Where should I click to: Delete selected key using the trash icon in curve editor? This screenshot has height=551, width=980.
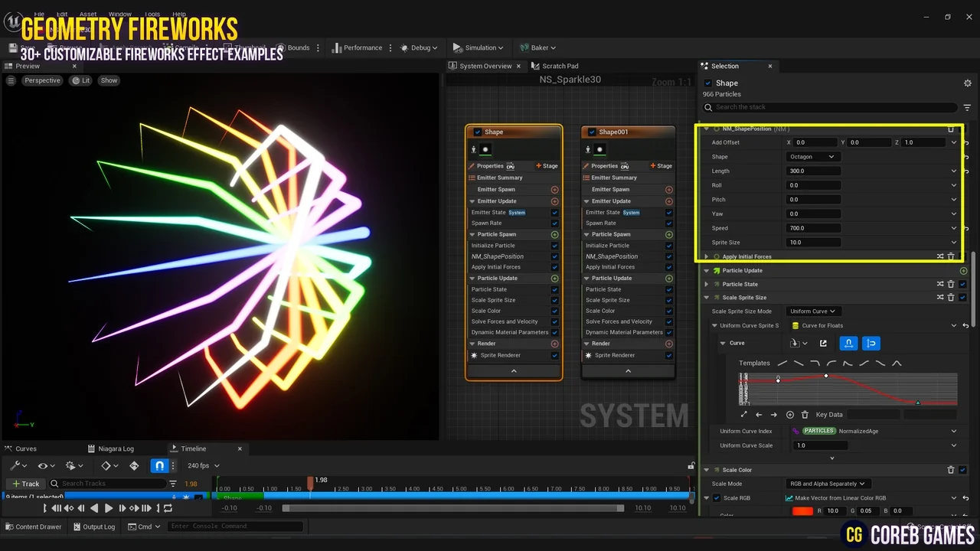tap(805, 415)
